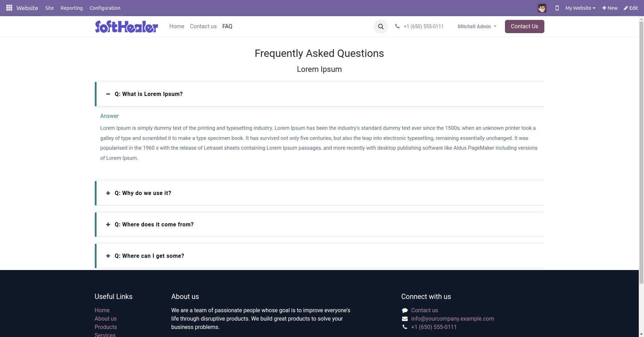
Task: Click the New plus button
Action: pyautogui.click(x=610, y=8)
